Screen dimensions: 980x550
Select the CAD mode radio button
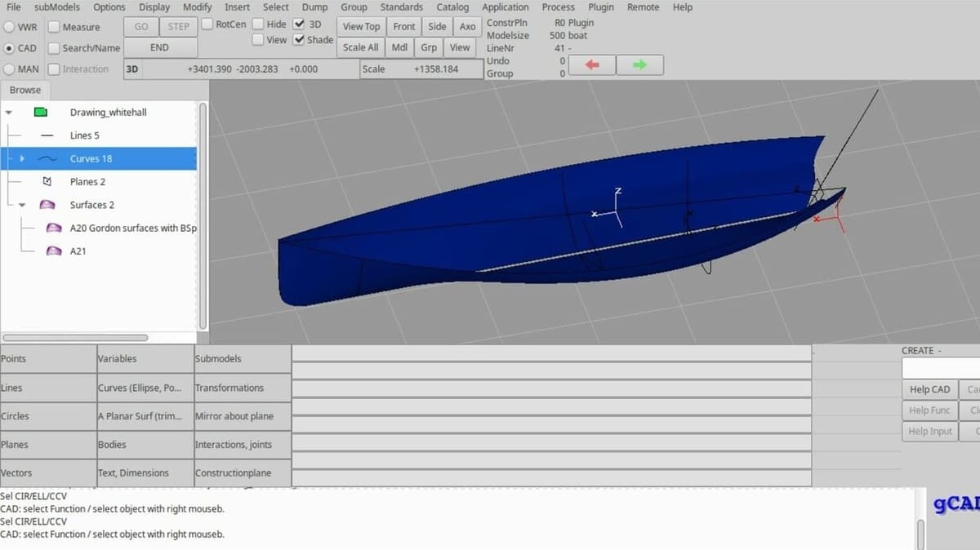(x=8, y=48)
